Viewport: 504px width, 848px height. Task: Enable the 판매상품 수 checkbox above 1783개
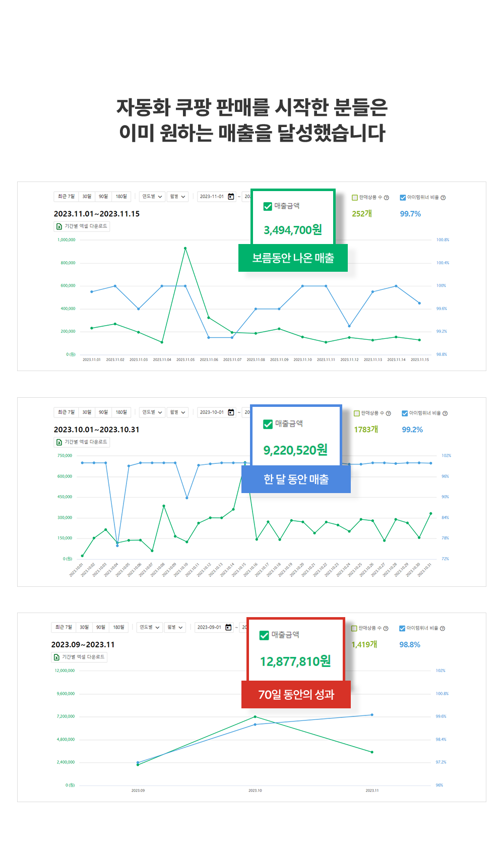357,413
